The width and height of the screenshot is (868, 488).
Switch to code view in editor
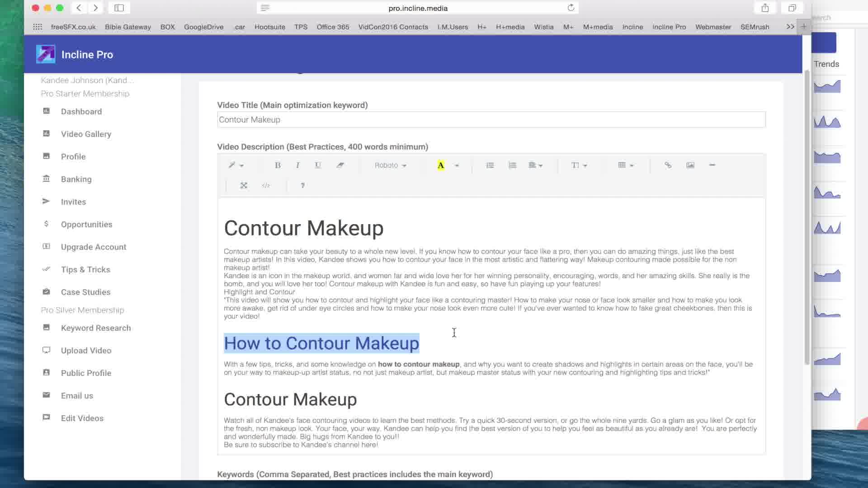(266, 186)
